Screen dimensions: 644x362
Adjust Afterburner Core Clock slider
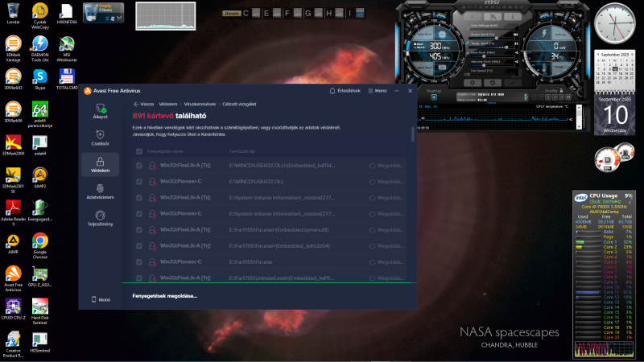coord(490,56)
